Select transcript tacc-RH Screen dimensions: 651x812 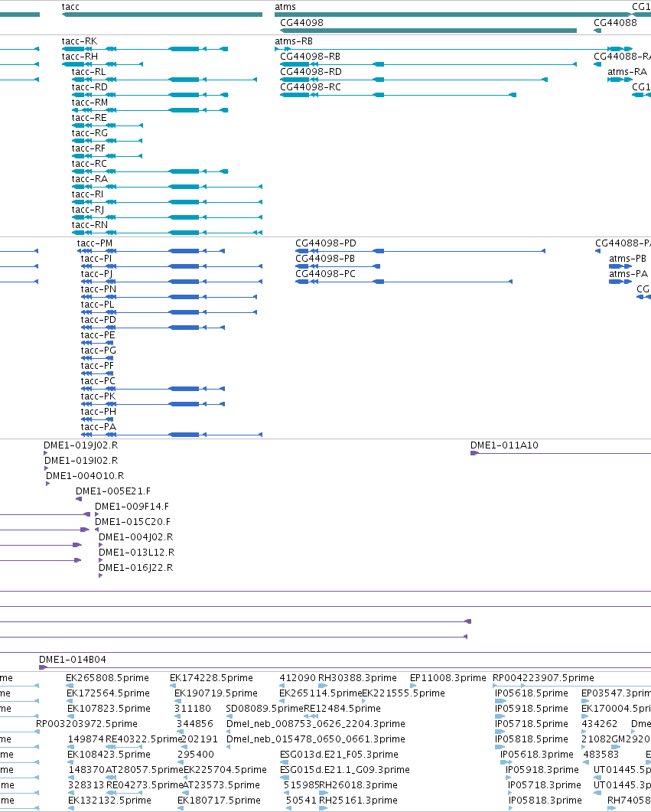103,64
